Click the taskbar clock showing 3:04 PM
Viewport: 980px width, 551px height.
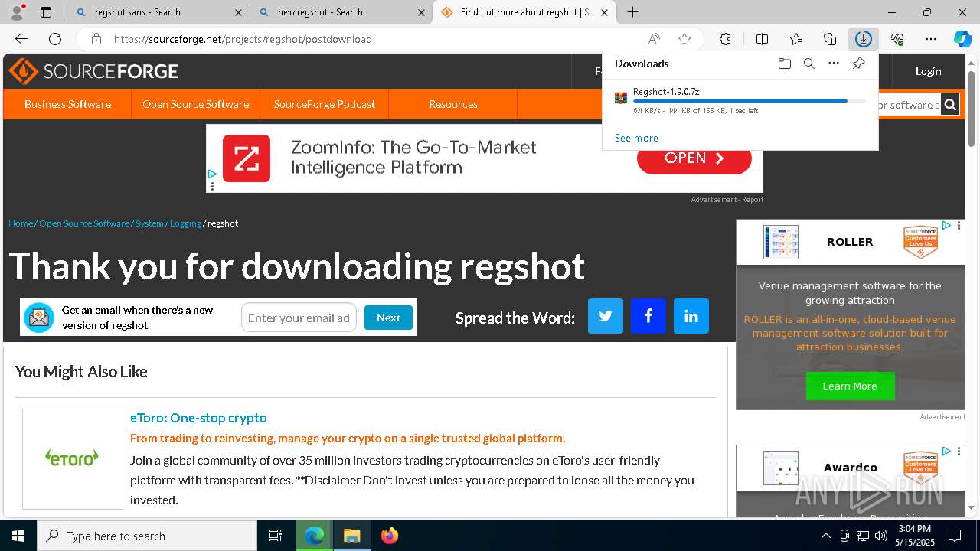coord(914,536)
